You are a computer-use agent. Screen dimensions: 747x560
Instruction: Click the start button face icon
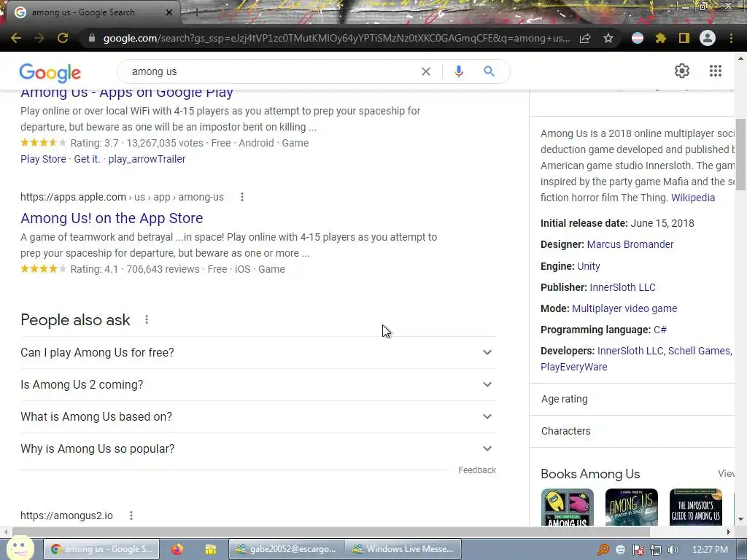click(x=19, y=547)
